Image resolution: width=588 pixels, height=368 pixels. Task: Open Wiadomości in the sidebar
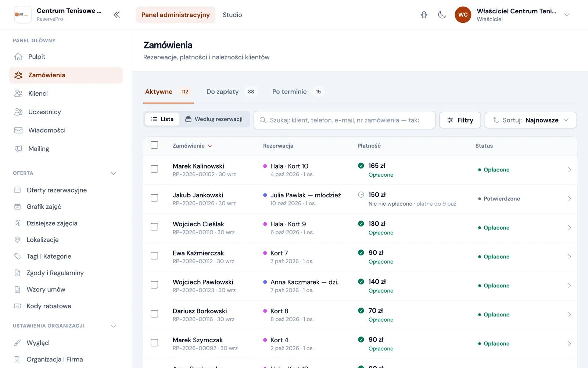[x=66, y=130]
